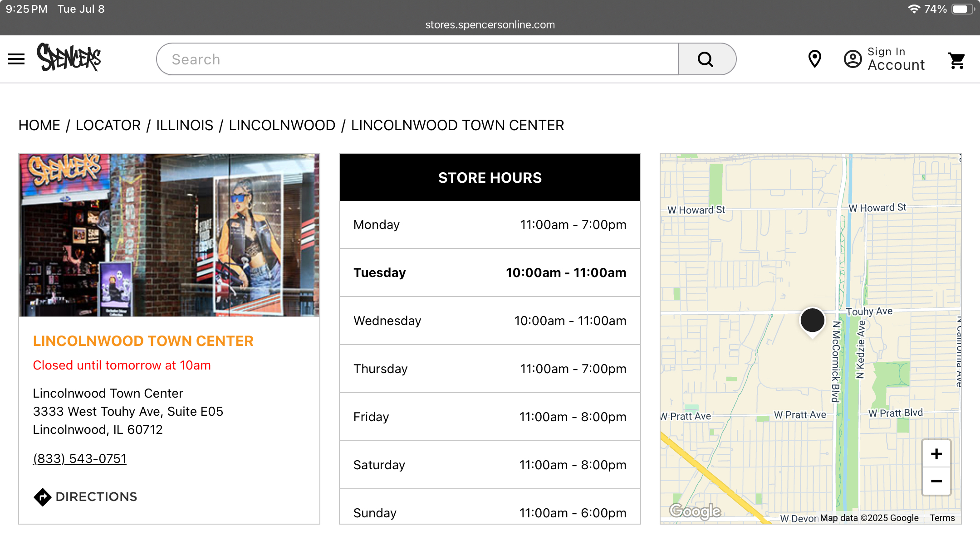This screenshot has width=980, height=540.
Task: Tap the 9:25 PM clock in status bar
Action: point(26,9)
